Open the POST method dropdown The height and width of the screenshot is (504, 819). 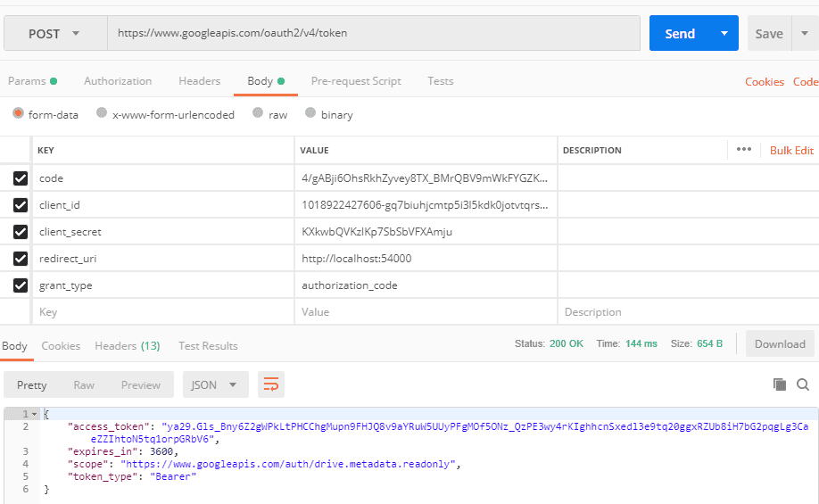click(x=55, y=33)
